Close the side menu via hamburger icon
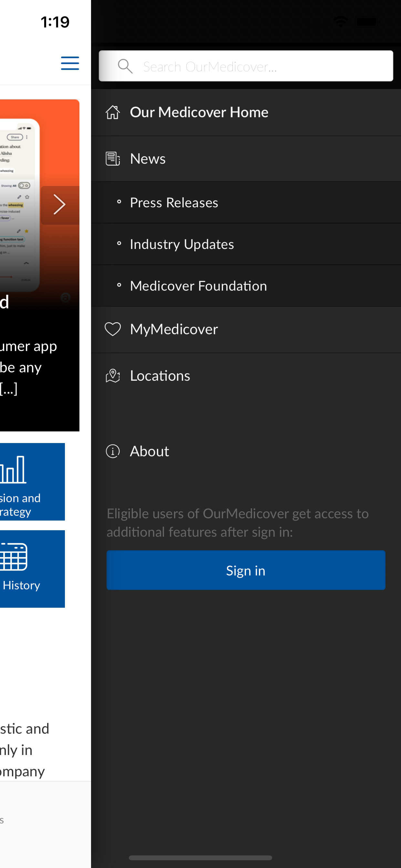The image size is (401, 868). click(70, 63)
